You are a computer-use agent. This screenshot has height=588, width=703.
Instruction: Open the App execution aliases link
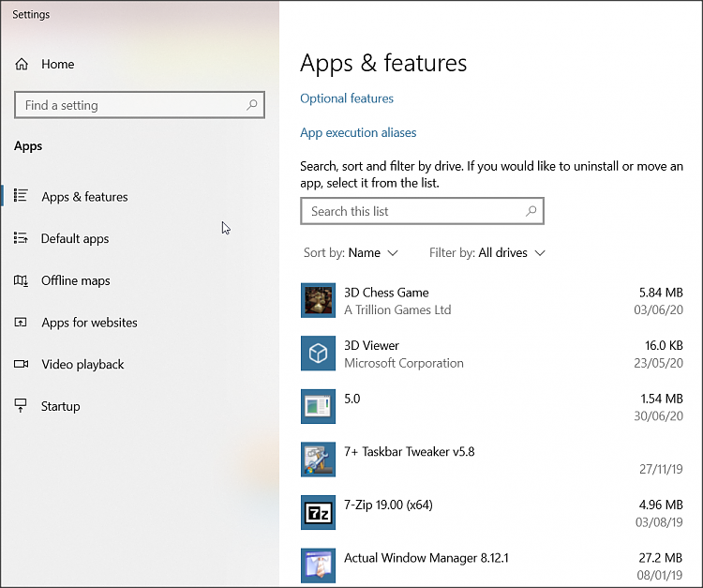[358, 133]
